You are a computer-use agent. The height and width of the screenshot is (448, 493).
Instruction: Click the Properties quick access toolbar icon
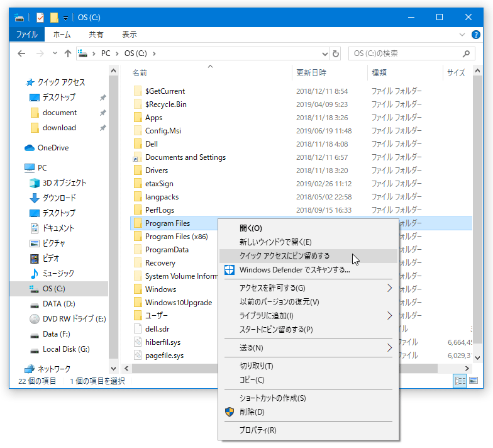(x=40, y=18)
